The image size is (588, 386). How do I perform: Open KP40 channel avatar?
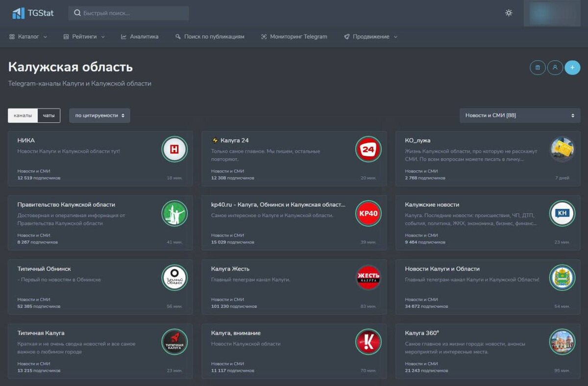point(368,213)
